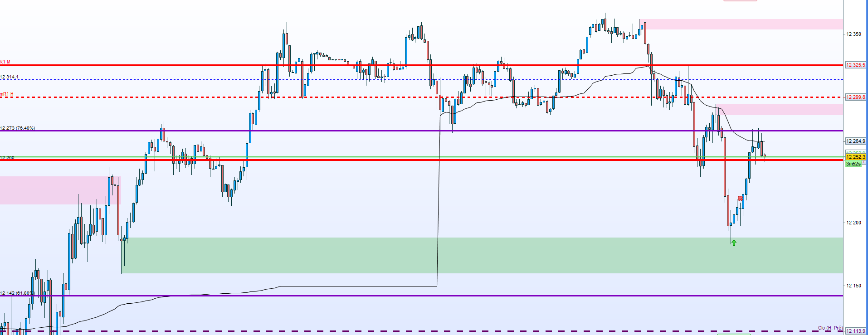Select the mR1 H dashed line label
The height and width of the screenshot is (335, 868).
tap(7, 94)
